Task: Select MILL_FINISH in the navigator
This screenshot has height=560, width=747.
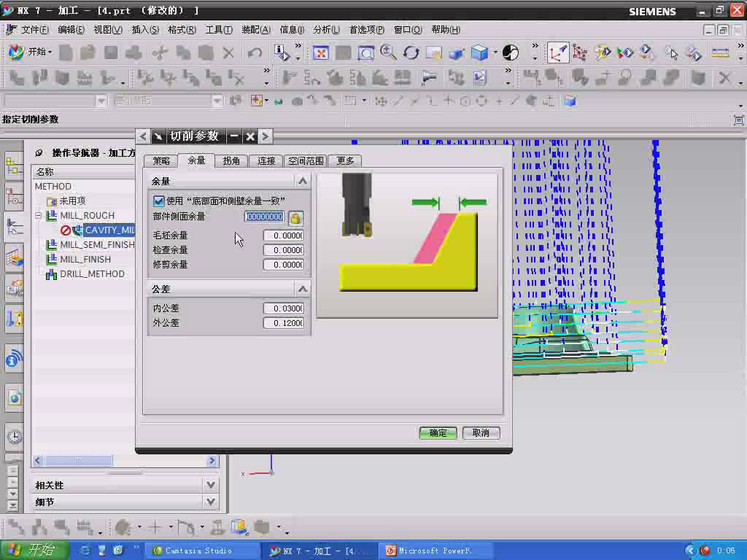Action: pyautogui.click(x=85, y=260)
